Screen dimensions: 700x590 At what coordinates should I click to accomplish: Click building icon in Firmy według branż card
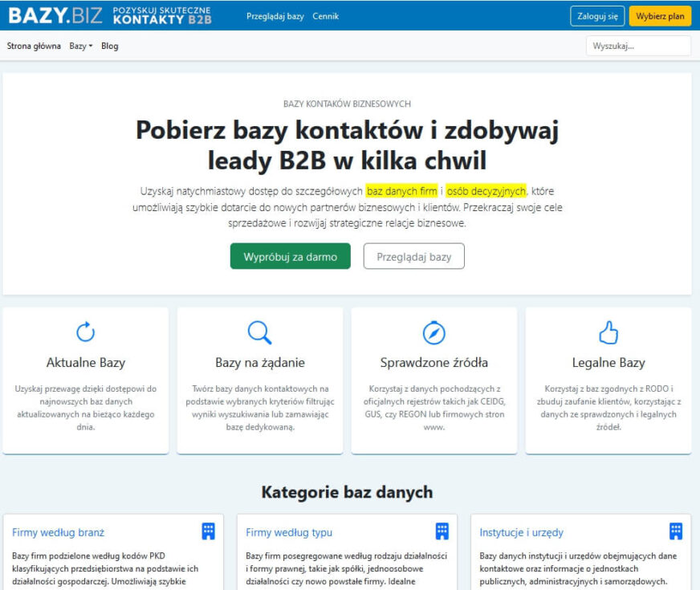[x=208, y=531]
